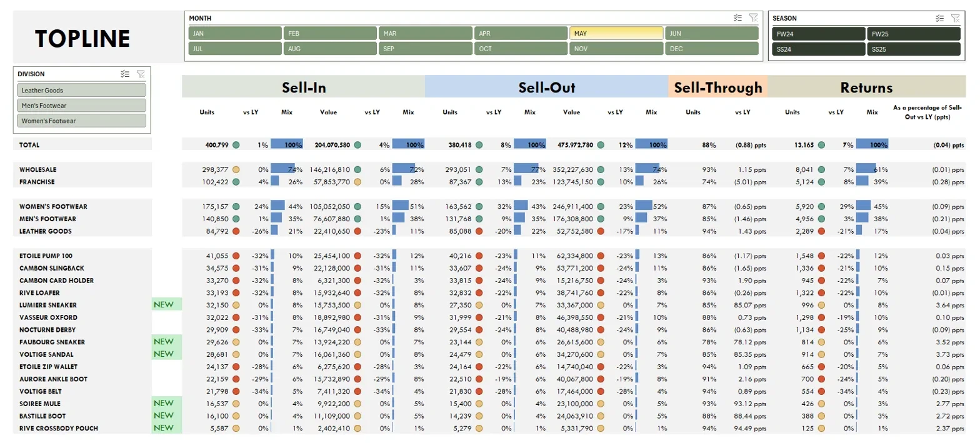The height and width of the screenshot is (443, 980).
Task: Clear the Division slicer filter
Action: (x=141, y=74)
